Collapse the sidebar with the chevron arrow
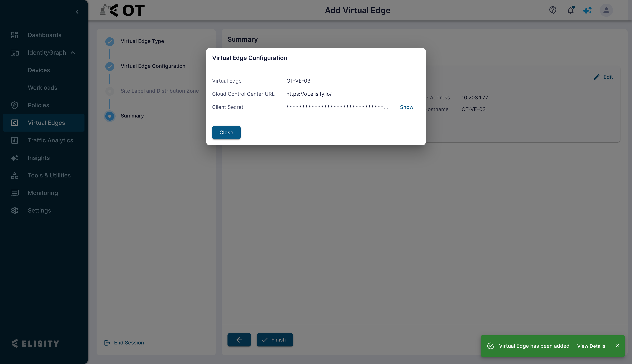 [x=77, y=12]
